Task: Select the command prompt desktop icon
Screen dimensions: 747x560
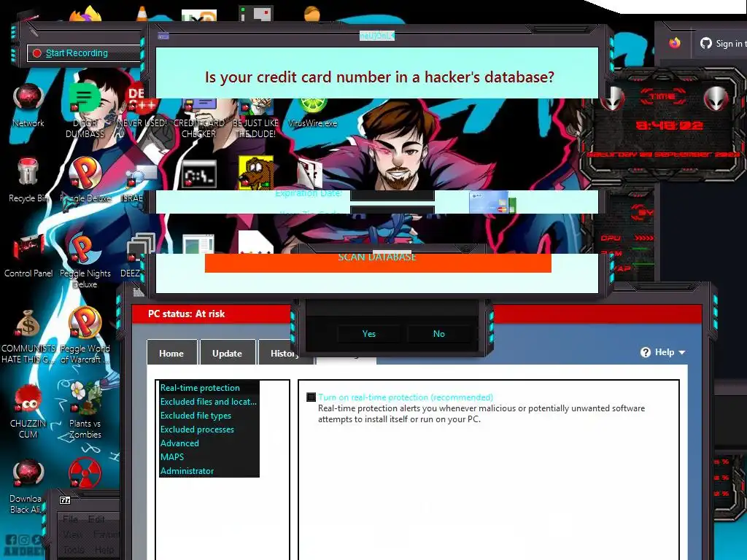Action: [x=199, y=174]
